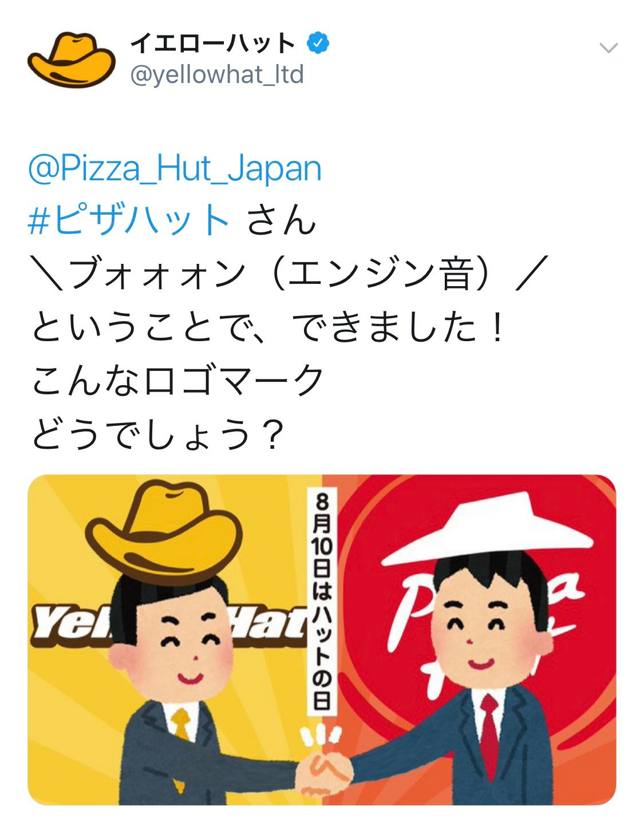The width and height of the screenshot is (644, 830).
Task: Expand the tweet options chevron
Action: [x=609, y=48]
